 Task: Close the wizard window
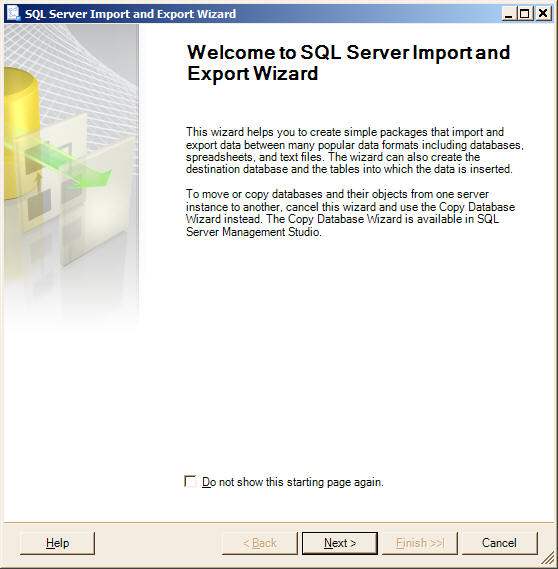tap(543, 14)
